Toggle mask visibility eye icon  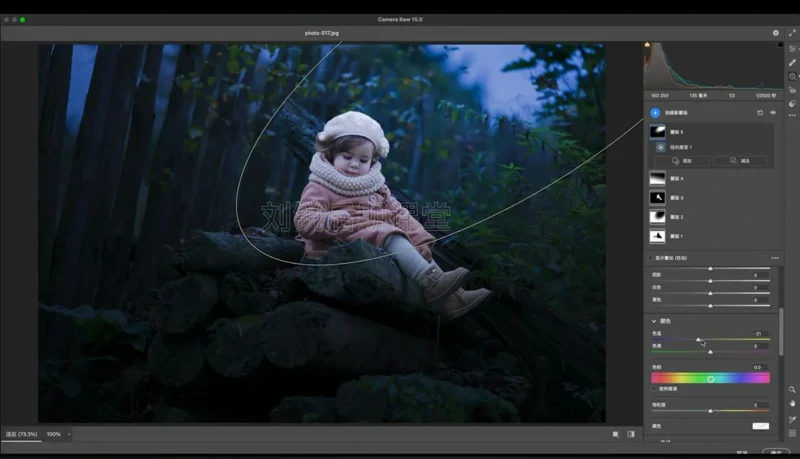773,113
